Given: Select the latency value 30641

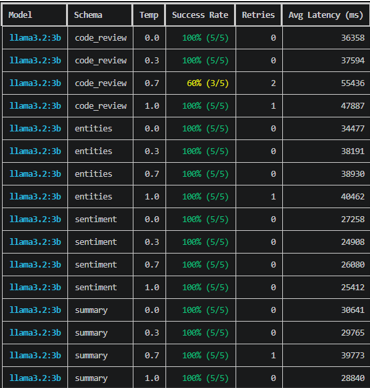Looking at the screenshot, I should click(x=353, y=310).
